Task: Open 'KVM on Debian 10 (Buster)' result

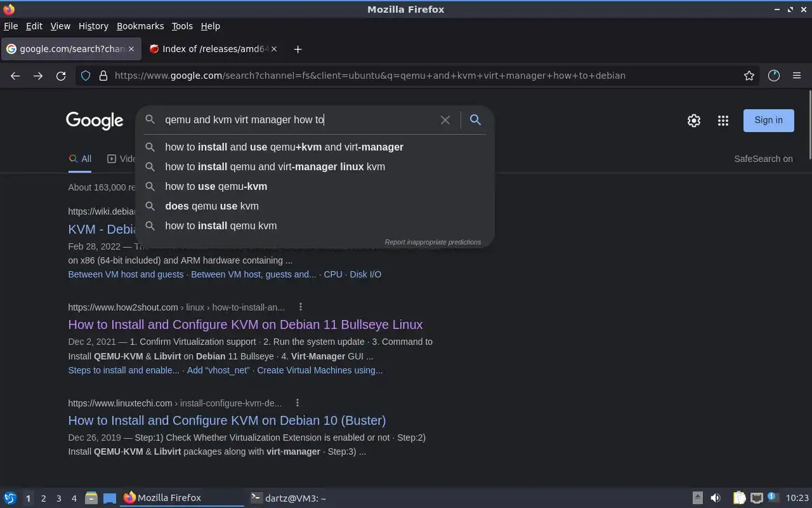Action: click(x=227, y=420)
